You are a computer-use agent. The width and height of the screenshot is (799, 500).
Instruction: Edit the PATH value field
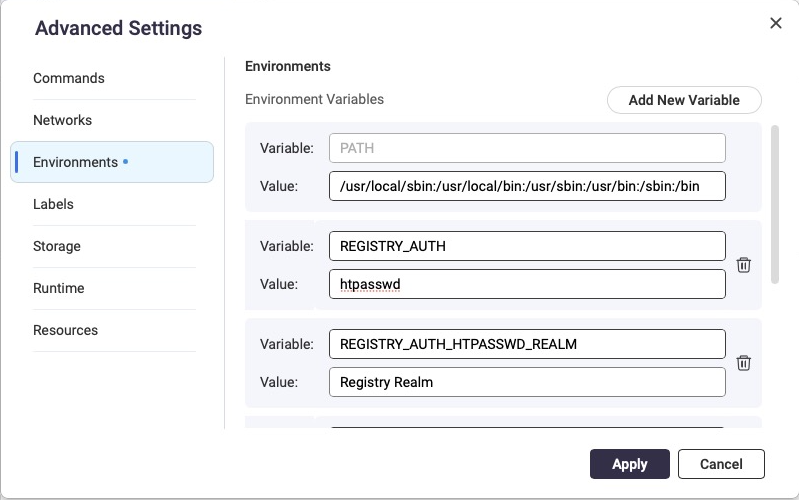point(526,186)
